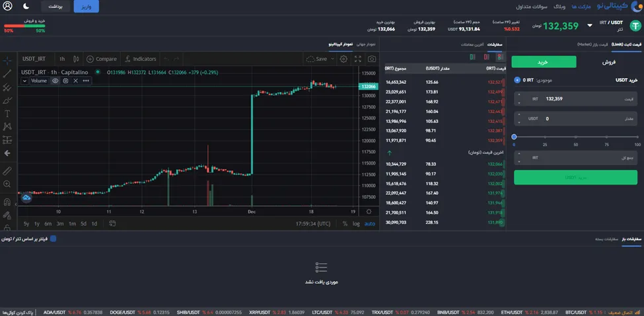Toggle Volume indicator visibility eye icon
Viewport: 644px width, 316px height.
coord(55,81)
